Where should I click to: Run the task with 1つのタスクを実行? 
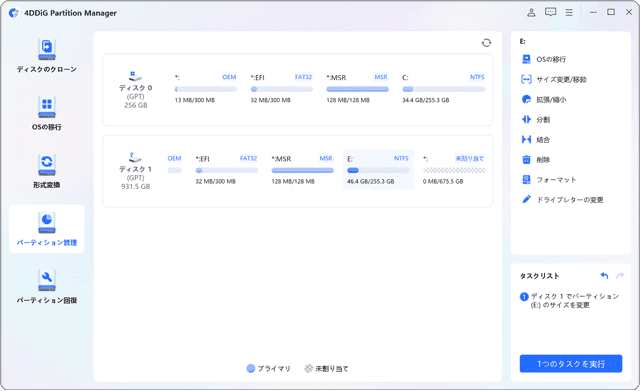pyautogui.click(x=571, y=364)
